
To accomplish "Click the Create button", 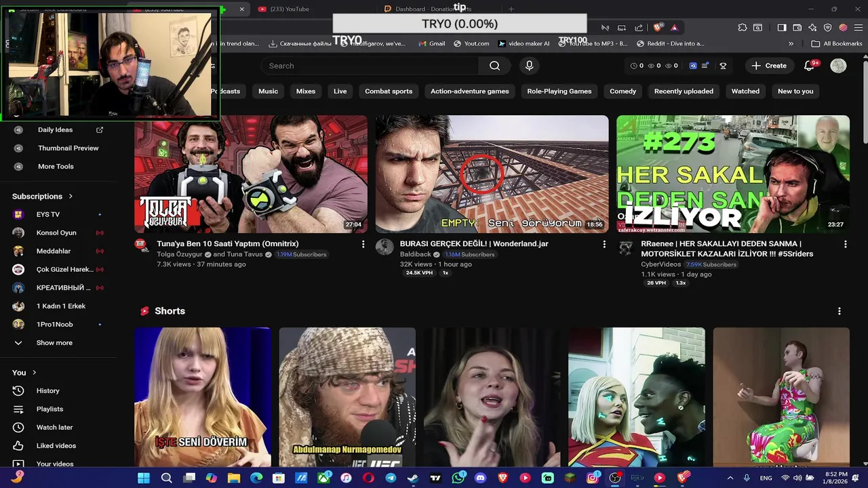I will [x=769, y=66].
